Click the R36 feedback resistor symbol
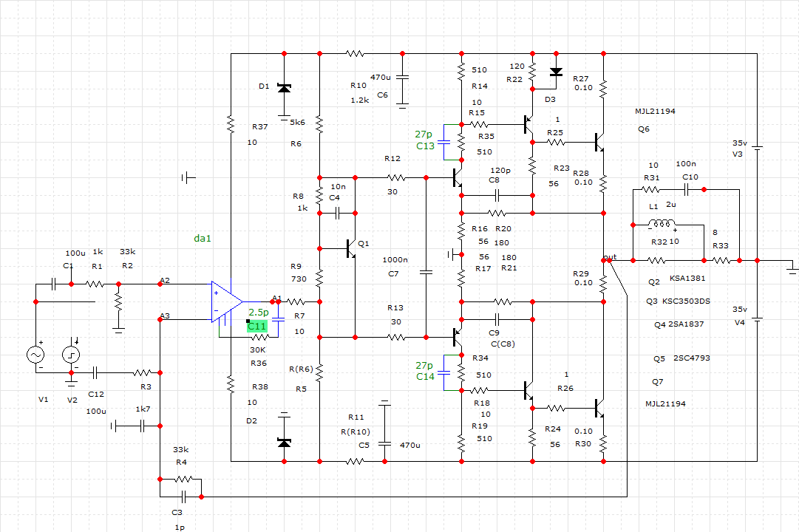This screenshot has height=532, width=799. click(260, 338)
